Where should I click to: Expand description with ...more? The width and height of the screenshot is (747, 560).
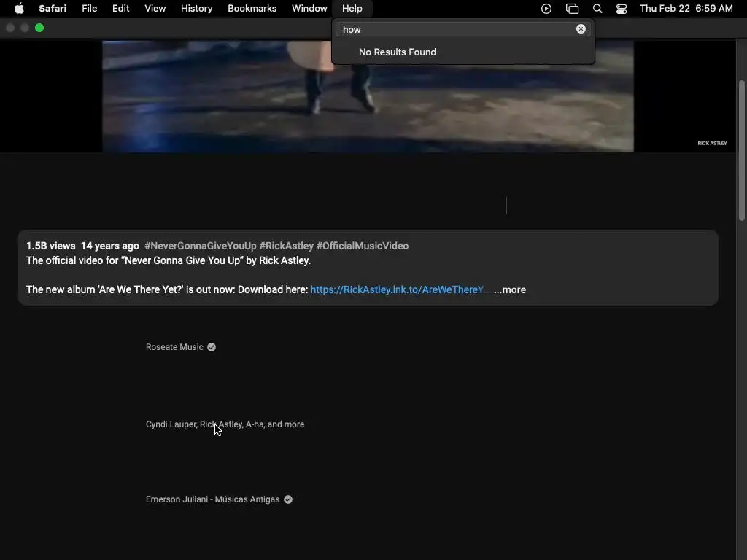[x=510, y=289]
